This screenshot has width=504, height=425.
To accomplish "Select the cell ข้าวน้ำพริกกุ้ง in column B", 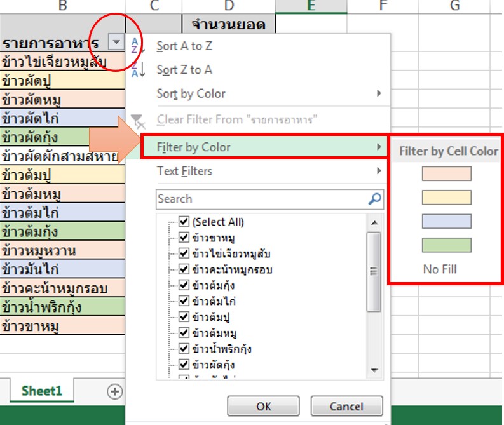I will 62,307.
